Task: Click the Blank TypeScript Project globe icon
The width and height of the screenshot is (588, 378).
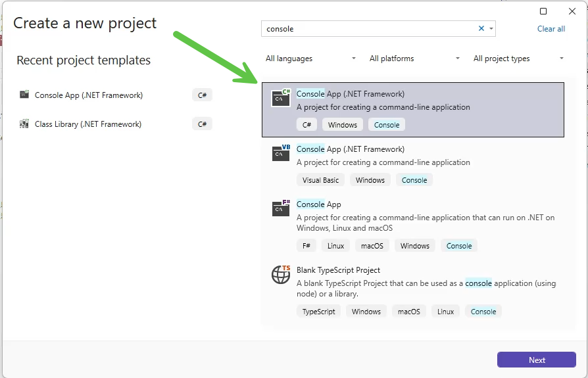Action: 281,275
